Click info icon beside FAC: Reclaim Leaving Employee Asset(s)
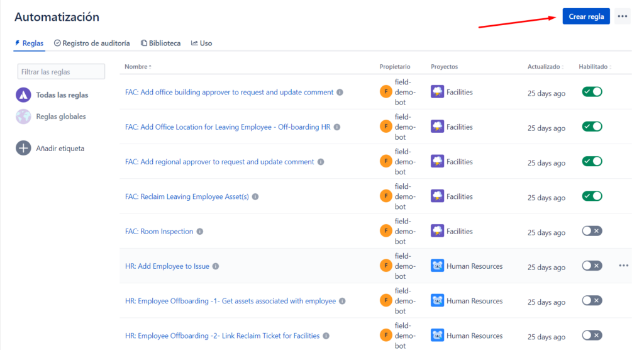 255,197
